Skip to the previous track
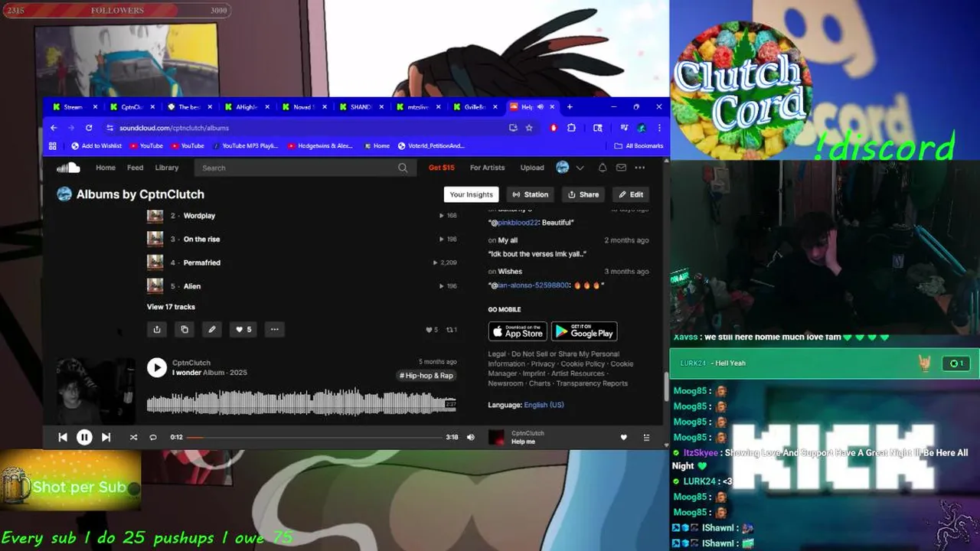Viewport: 980px width, 551px height. pyautogui.click(x=63, y=437)
